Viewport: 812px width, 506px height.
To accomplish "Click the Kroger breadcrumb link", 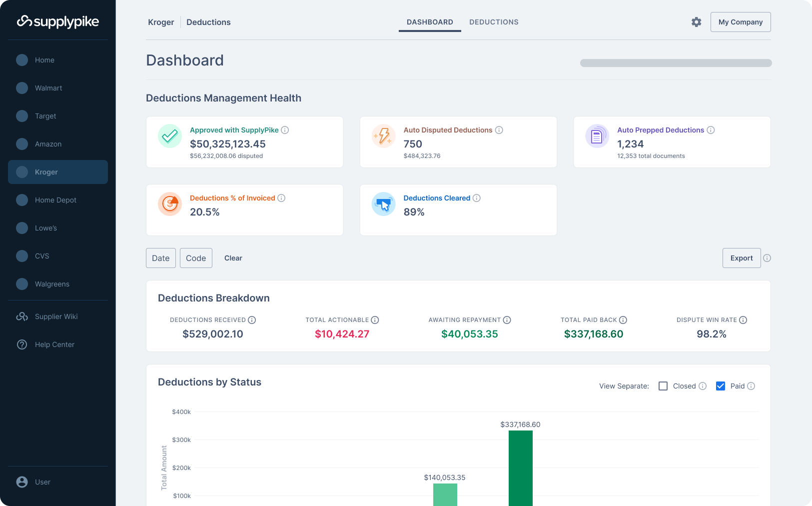I will 161,22.
